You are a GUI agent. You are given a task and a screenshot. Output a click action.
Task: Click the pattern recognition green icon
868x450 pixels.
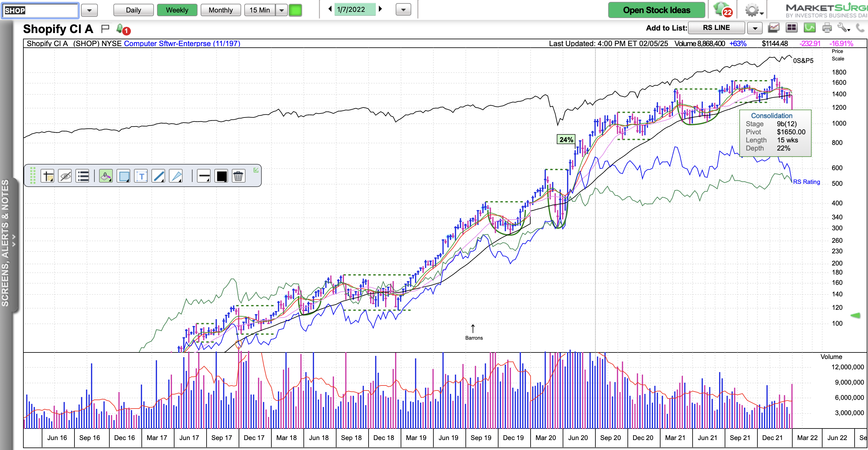coord(810,28)
